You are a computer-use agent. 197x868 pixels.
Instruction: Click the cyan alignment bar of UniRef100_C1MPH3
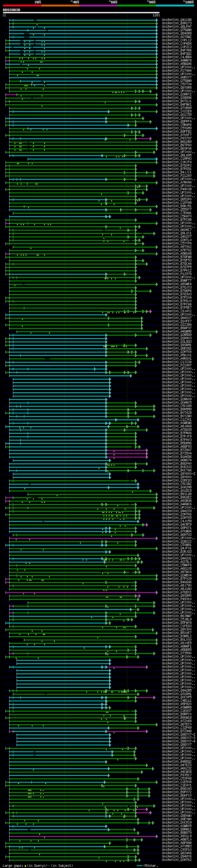(x=93, y=159)
